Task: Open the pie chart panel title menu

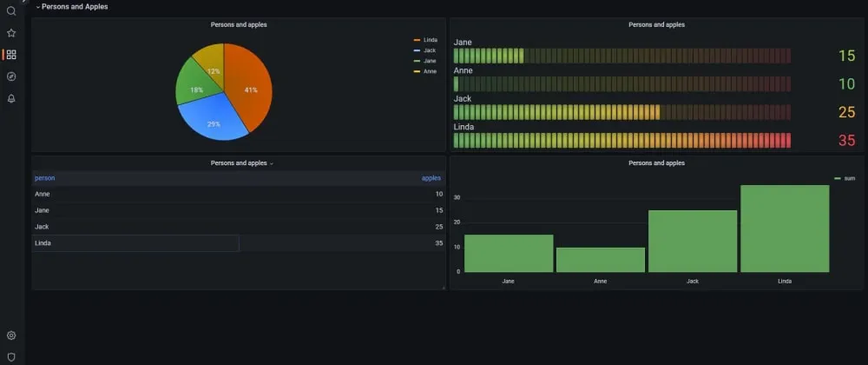Action: point(239,25)
